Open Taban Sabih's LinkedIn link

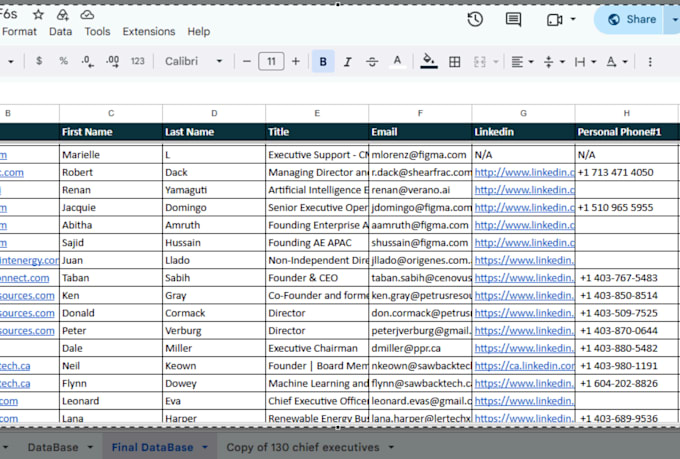[524, 278]
